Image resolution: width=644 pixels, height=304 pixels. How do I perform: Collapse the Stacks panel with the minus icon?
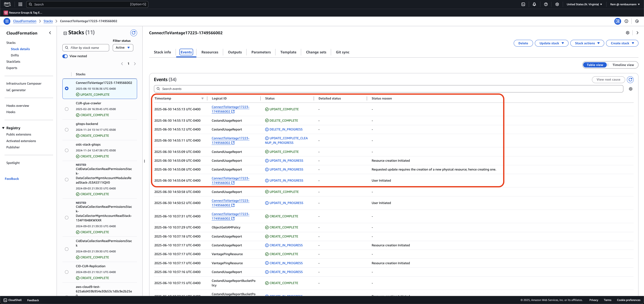65,33
